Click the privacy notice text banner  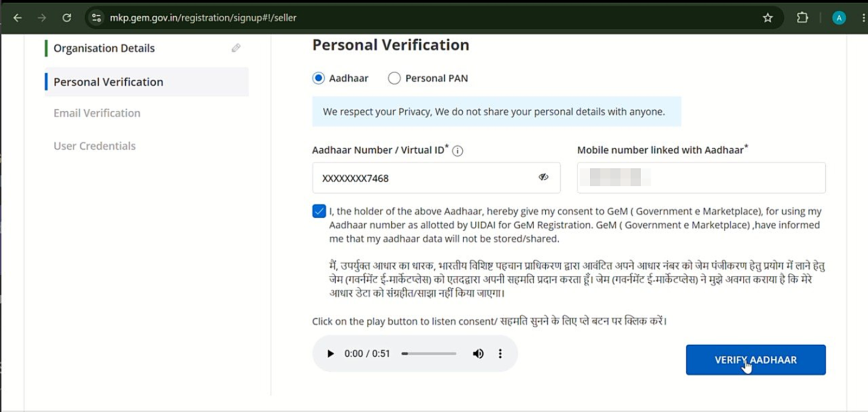[496, 112]
